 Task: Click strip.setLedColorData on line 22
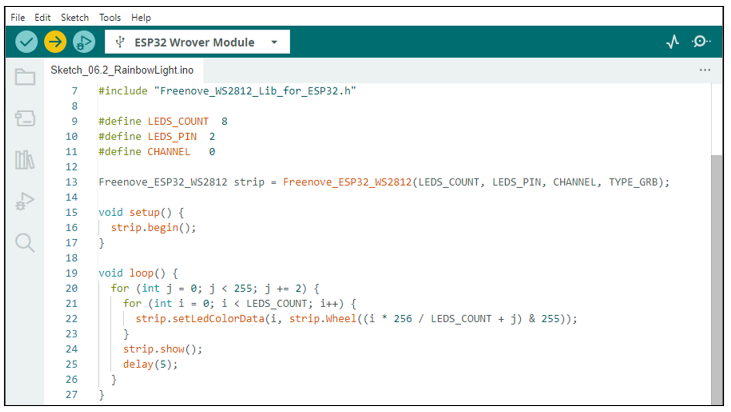coord(200,319)
